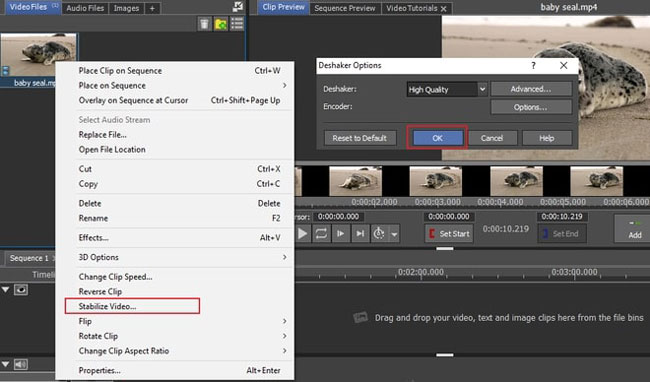650x382 pixels.
Task: Click cursor time field 0:00:00.000
Action: pyautogui.click(x=338, y=217)
